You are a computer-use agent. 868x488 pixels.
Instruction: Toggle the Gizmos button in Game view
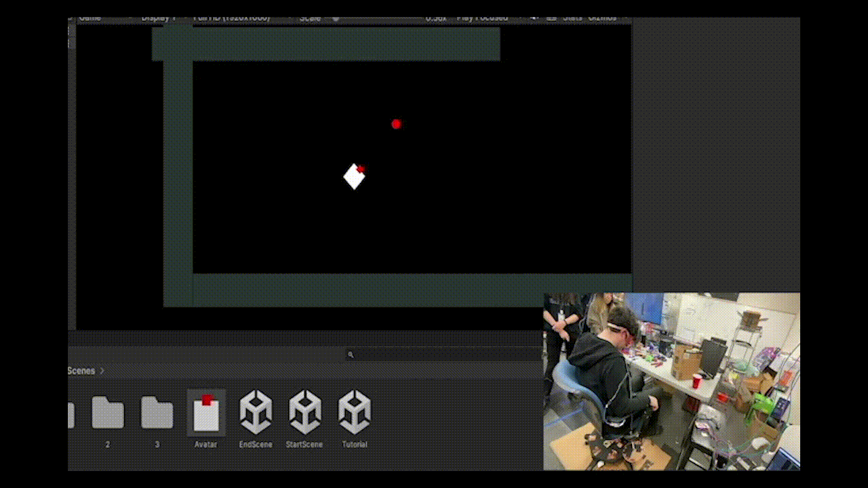[x=602, y=18]
